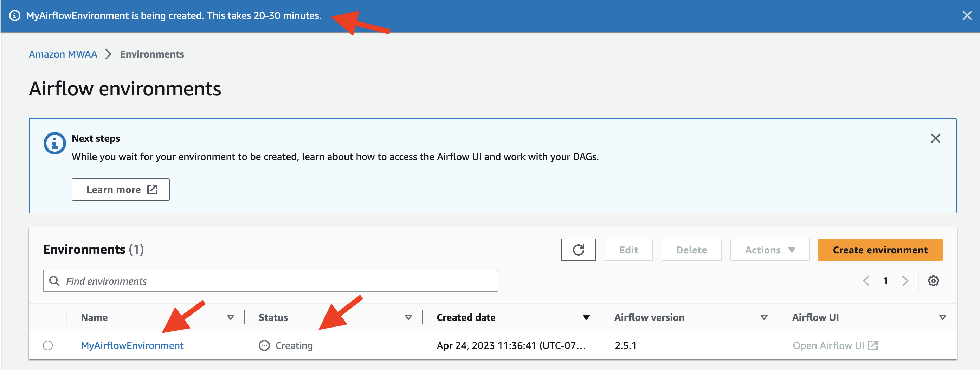Open the MyAirflowEnvironment details link

pyautogui.click(x=132, y=346)
